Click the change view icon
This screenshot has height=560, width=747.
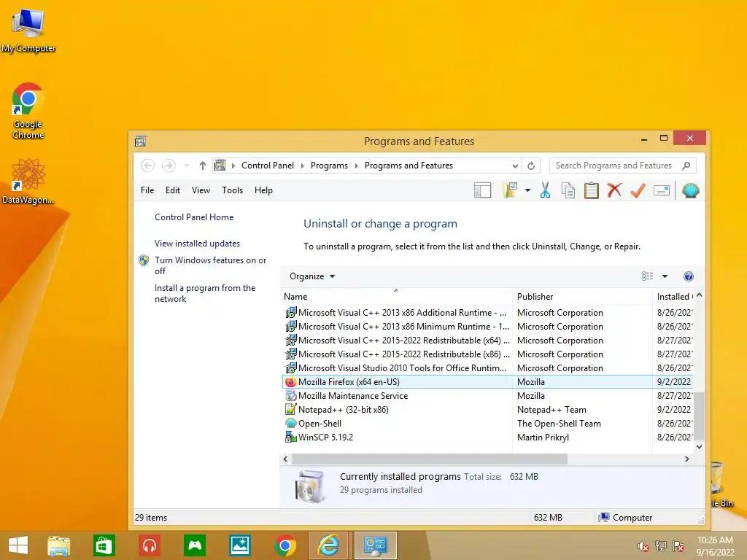[648, 276]
